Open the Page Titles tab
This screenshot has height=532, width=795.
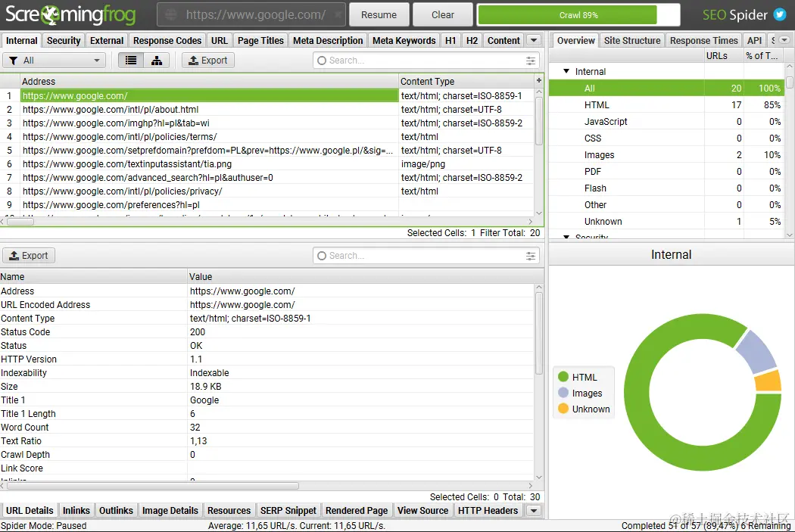260,41
